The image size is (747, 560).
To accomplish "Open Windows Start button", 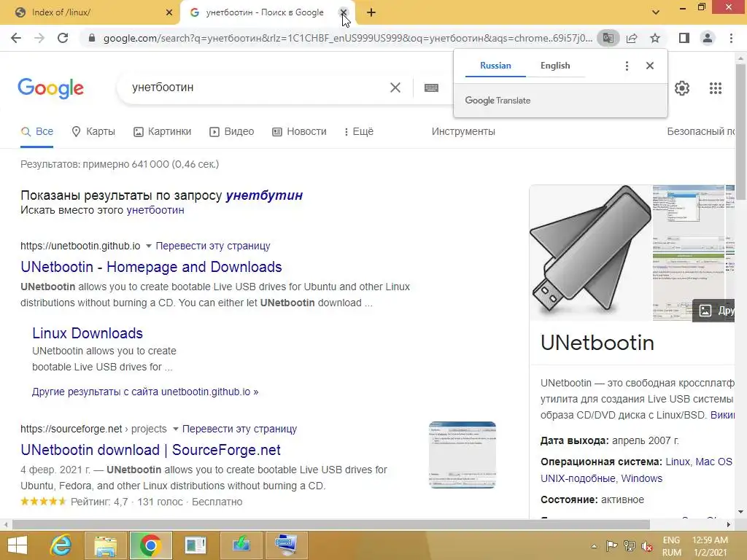I will tap(18, 545).
